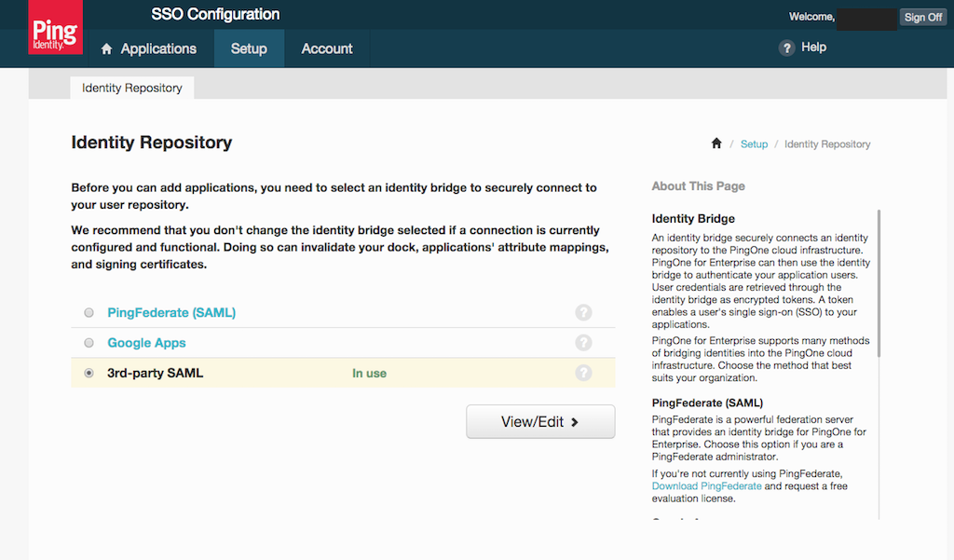Select the Google Apps radio button
This screenshot has width=954, height=560.
coord(89,342)
